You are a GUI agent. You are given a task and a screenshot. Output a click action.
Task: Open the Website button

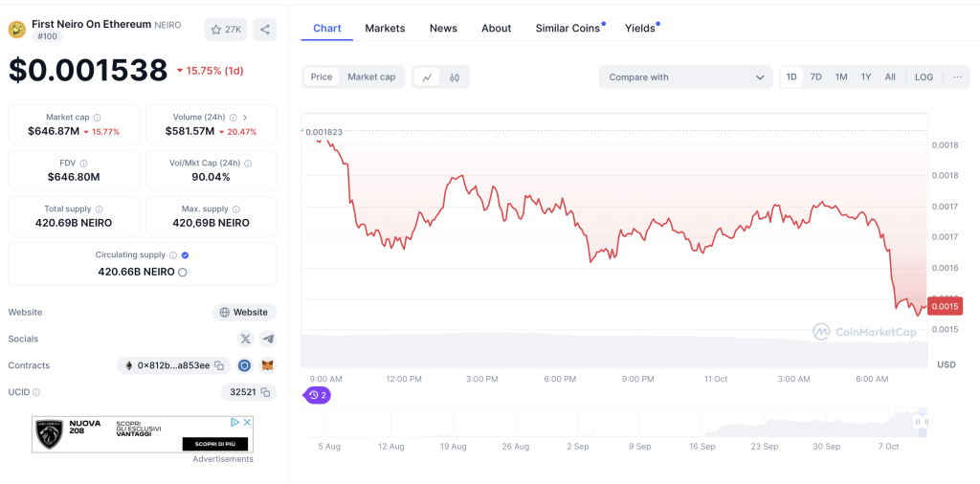[x=244, y=312]
